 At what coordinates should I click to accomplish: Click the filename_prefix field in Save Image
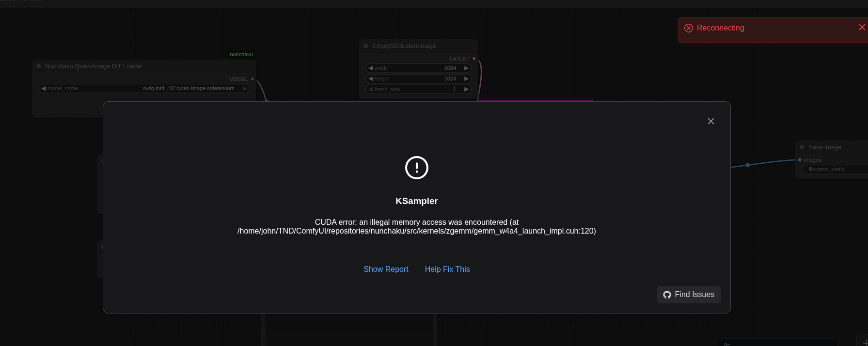835,169
